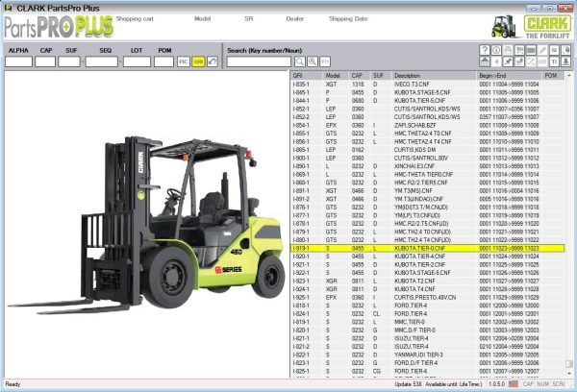
Task: Select row I-822-1 YANMAR.IDI TIER-3
Action: point(428,355)
